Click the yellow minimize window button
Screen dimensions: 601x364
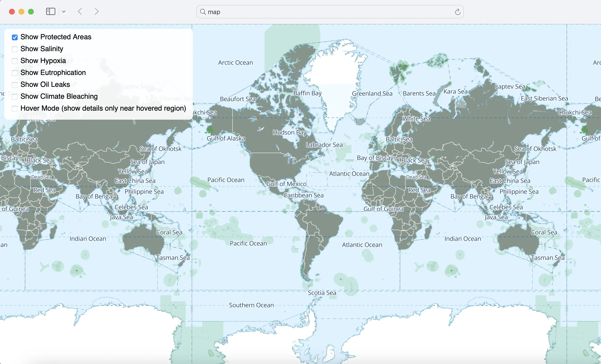coord(21,11)
